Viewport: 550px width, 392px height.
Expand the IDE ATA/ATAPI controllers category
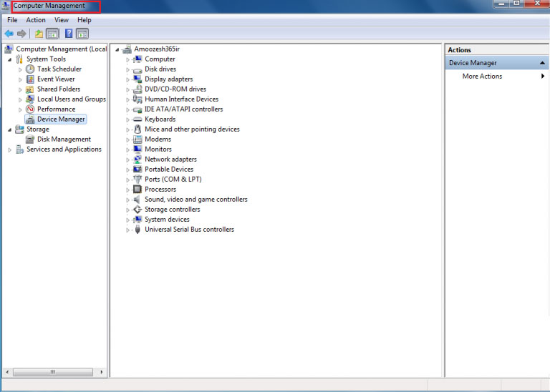pyautogui.click(x=127, y=109)
